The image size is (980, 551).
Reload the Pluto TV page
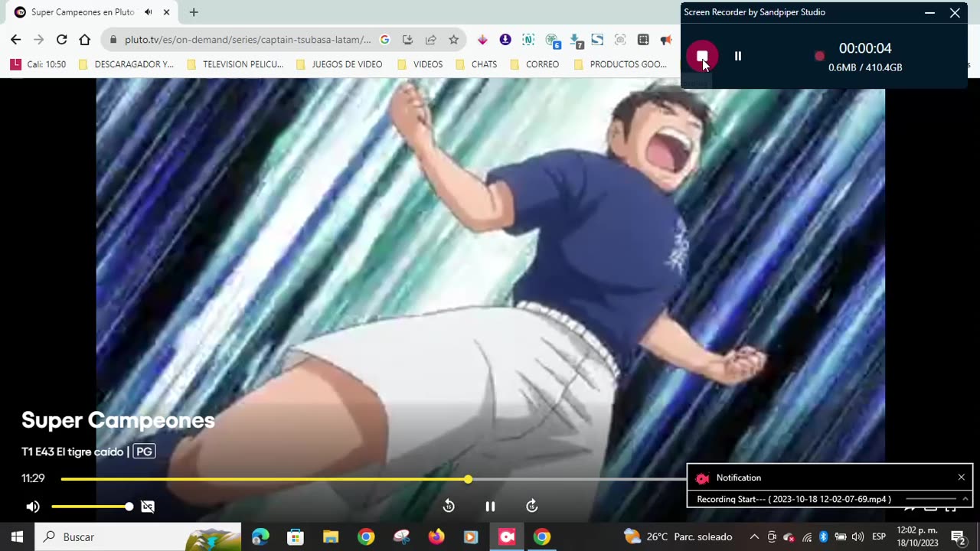coord(61,40)
